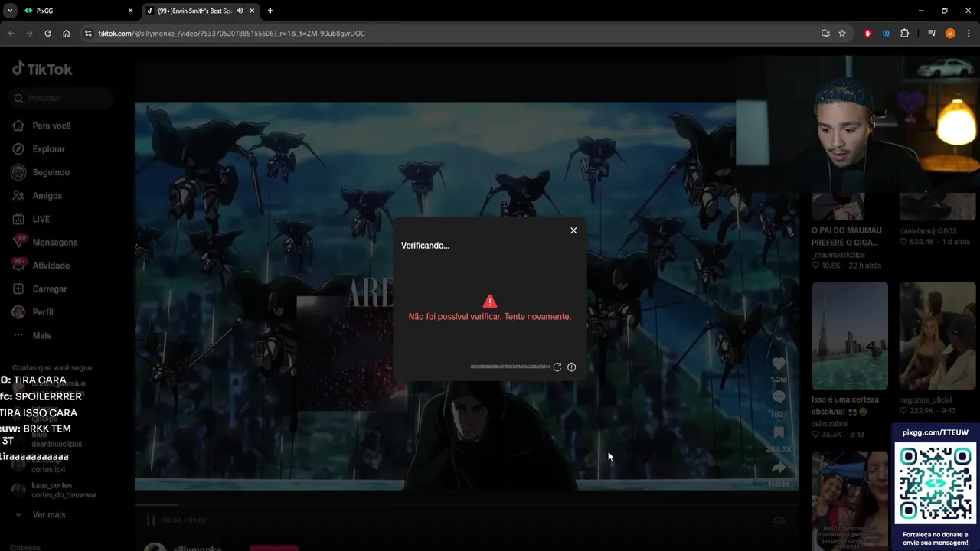Image resolution: width=980 pixels, height=551 pixels.
Task: Share the video with the arrow icon
Action: tap(779, 467)
